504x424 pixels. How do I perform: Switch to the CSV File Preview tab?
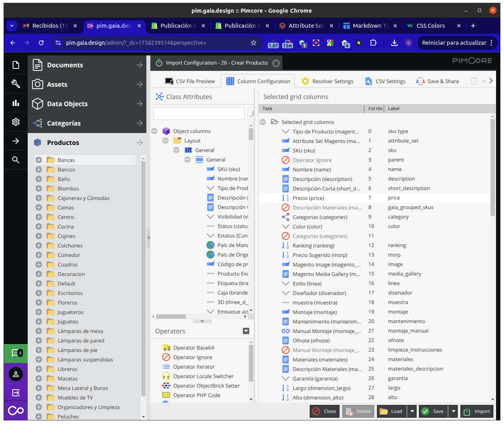[x=190, y=81]
